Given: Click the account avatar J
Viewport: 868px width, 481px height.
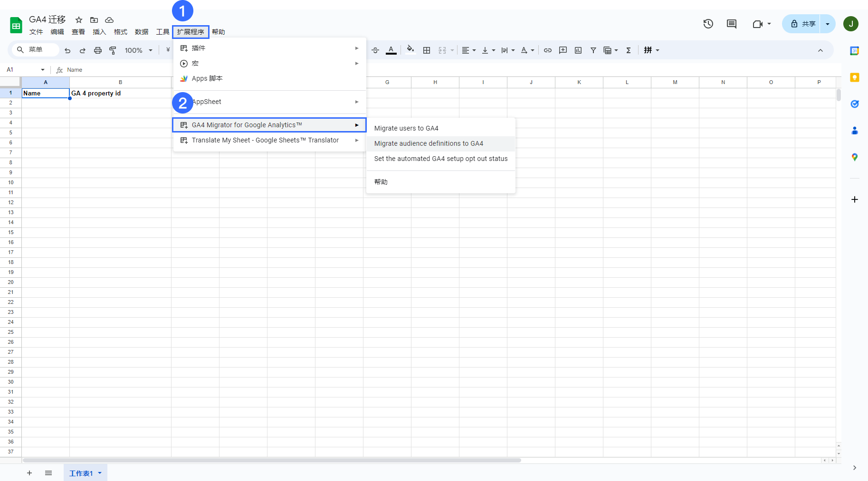Looking at the screenshot, I should coord(851,24).
